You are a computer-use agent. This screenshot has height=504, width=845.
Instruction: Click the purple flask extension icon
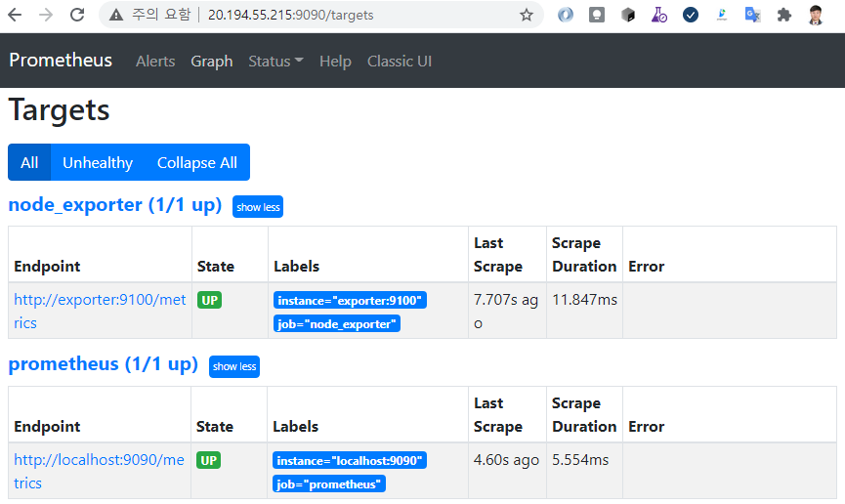659,15
